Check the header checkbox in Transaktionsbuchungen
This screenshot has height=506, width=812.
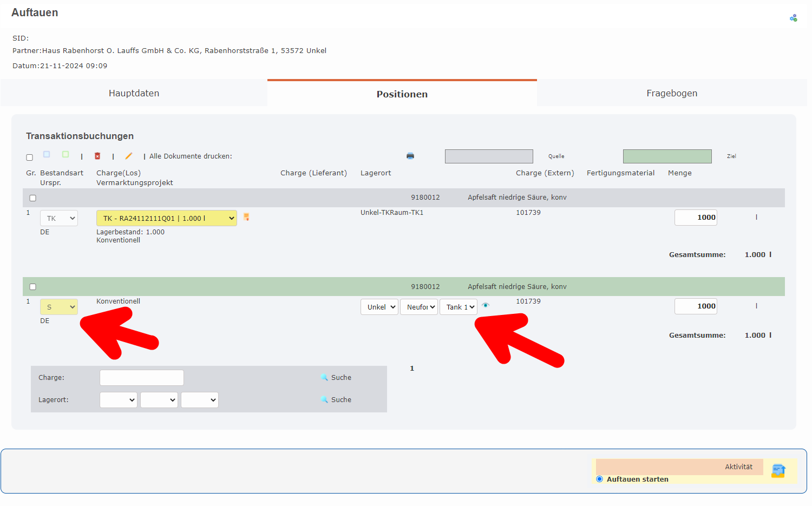click(x=29, y=157)
